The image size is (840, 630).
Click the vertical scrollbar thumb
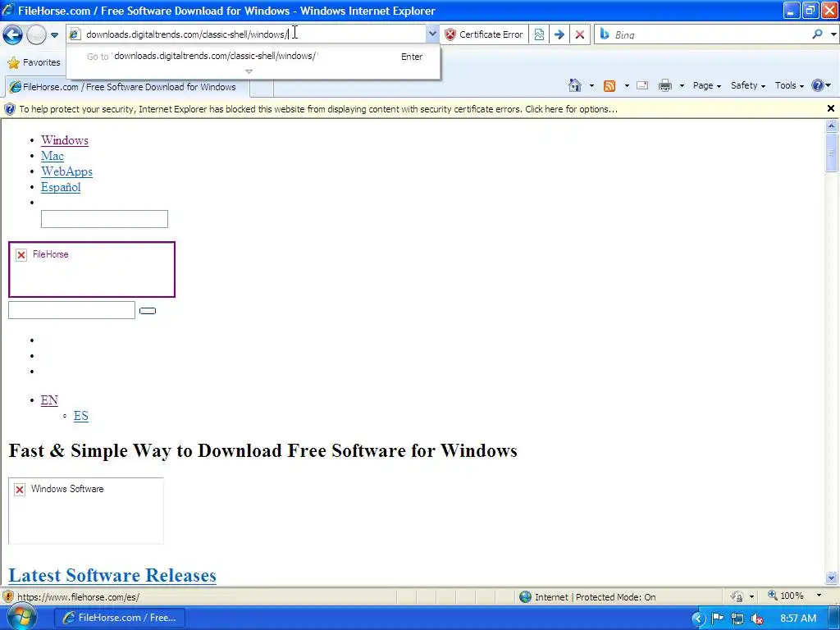(x=832, y=153)
